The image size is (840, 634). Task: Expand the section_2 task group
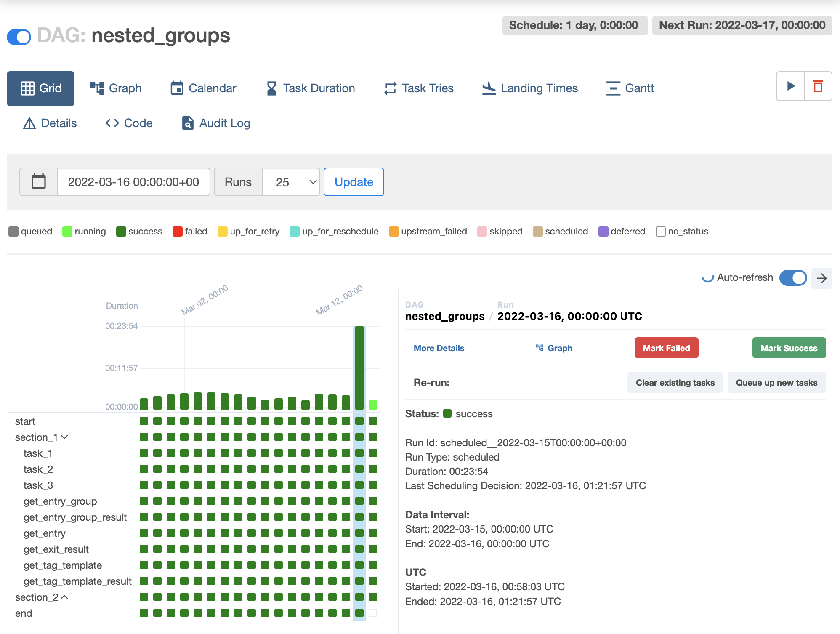click(x=64, y=597)
